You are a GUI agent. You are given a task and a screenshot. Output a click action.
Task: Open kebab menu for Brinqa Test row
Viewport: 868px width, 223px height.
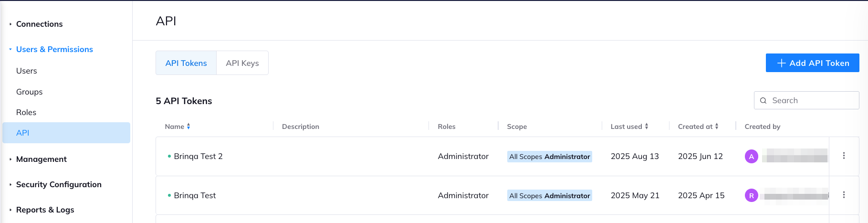click(x=844, y=195)
